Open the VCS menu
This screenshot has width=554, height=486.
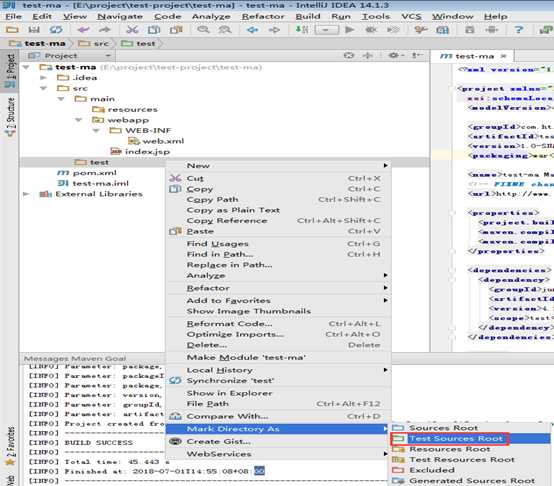coord(411,16)
